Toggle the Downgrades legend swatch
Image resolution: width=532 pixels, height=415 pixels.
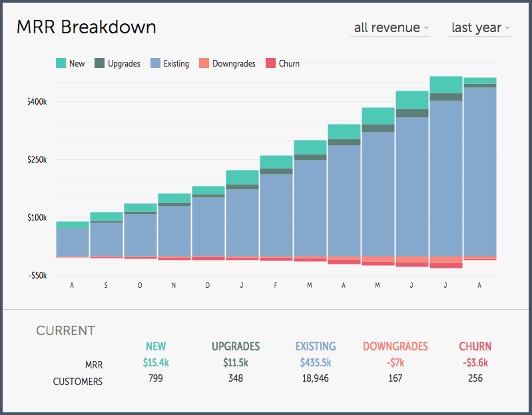[204, 63]
